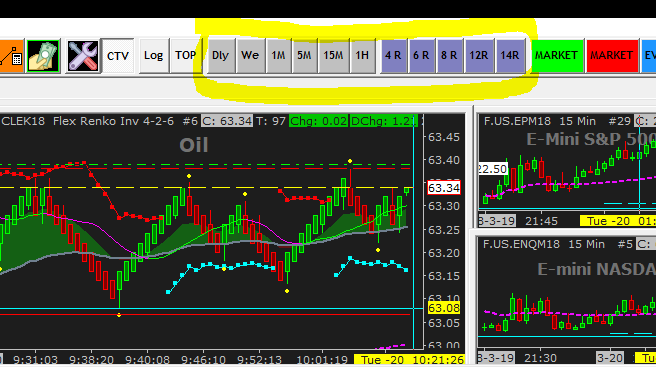Viewport: 656px width, 367px height.
Task: Choose the 8 R renko button
Action: 450,56
